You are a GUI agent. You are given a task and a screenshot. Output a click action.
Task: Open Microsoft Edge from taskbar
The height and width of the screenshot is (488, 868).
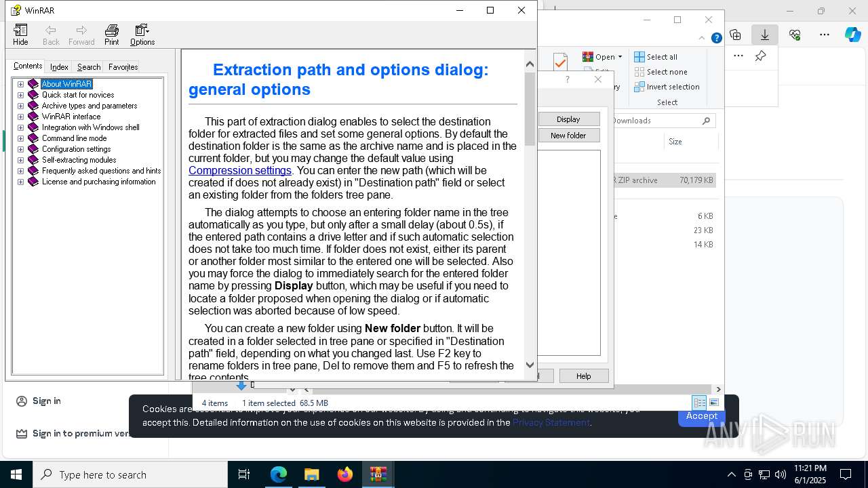[x=279, y=474]
